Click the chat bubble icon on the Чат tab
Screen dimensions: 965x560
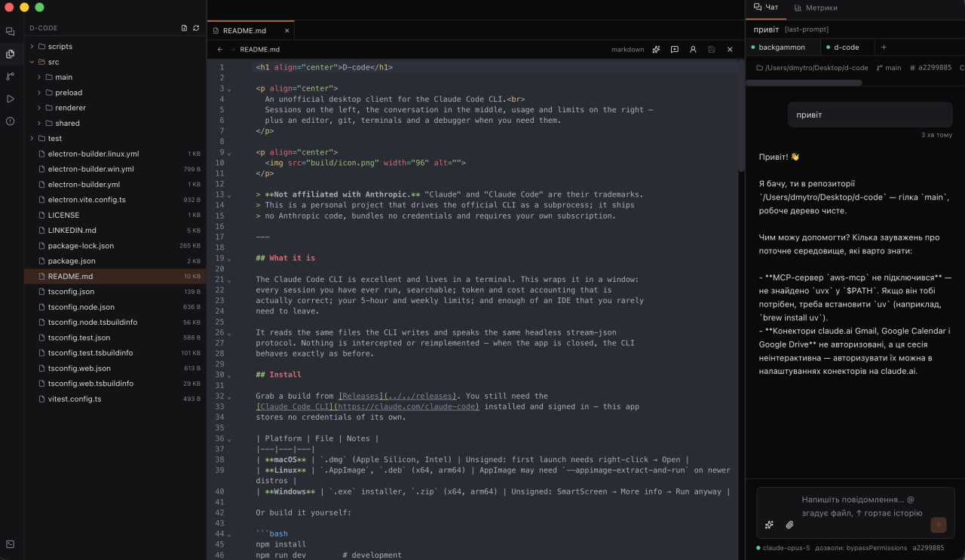758,8
